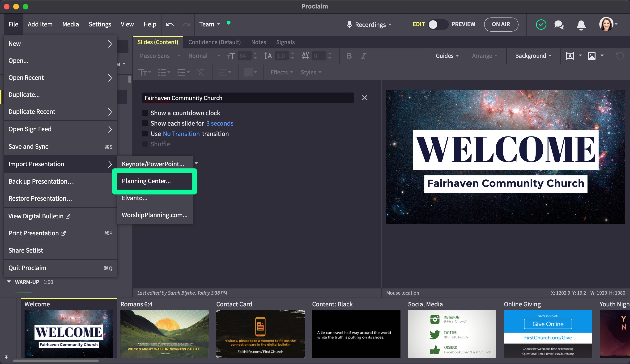Select the Romans 6:4 slide thumbnail

click(x=164, y=334)
